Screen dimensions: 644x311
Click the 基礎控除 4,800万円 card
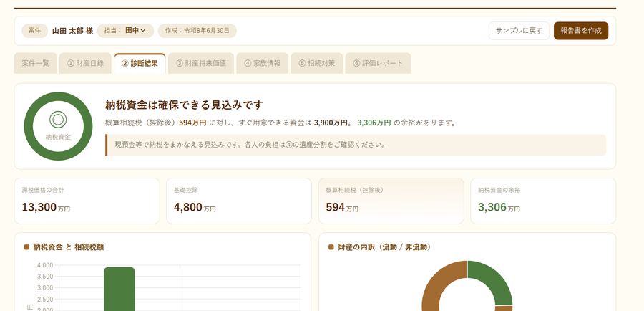click(238, 201)
